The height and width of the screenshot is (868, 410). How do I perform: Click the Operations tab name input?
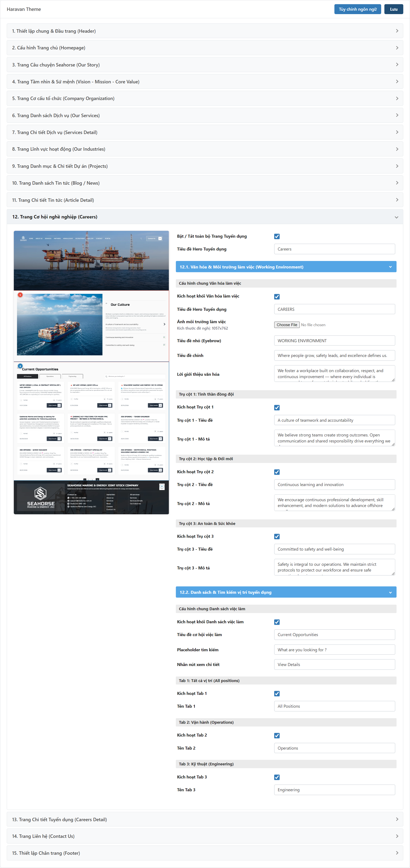pyautogui.click(x=334, y=748)
